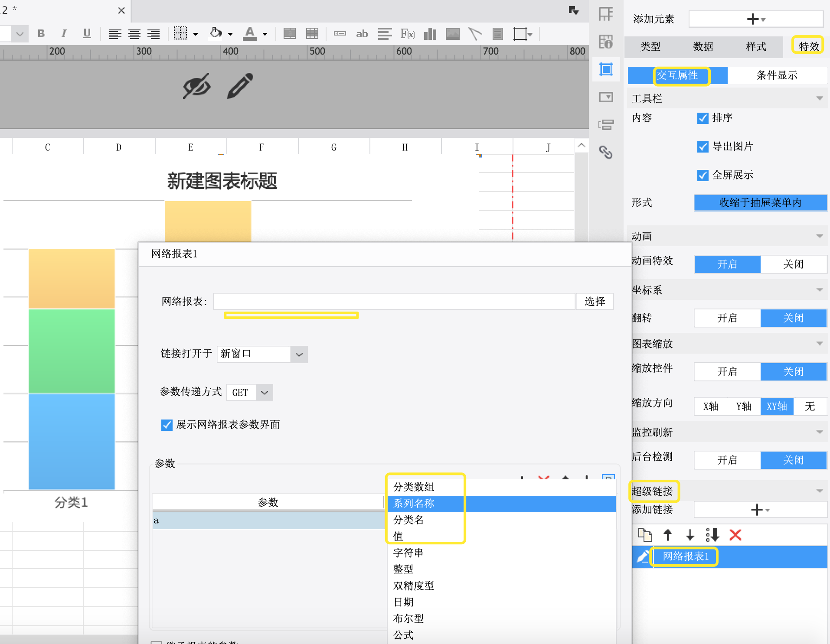Screen dimensions: 830x644
Task: Switch to the 类型 tab
Action: coord(650,47)
